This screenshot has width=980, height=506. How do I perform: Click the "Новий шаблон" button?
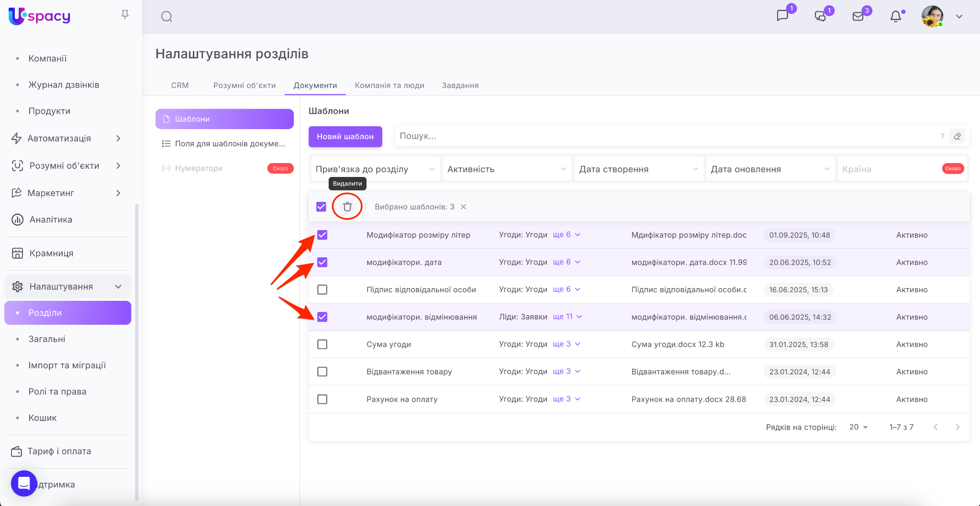point(345,136)
